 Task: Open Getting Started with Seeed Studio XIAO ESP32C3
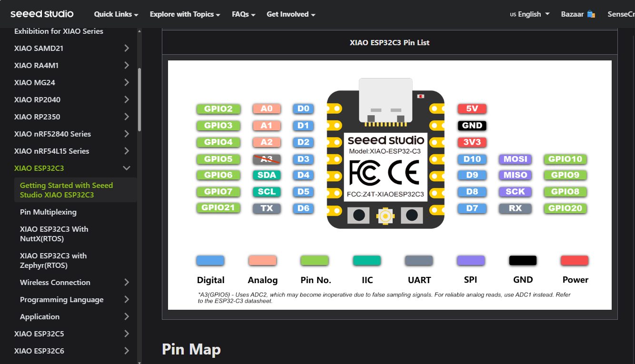(x=65, y=189)
